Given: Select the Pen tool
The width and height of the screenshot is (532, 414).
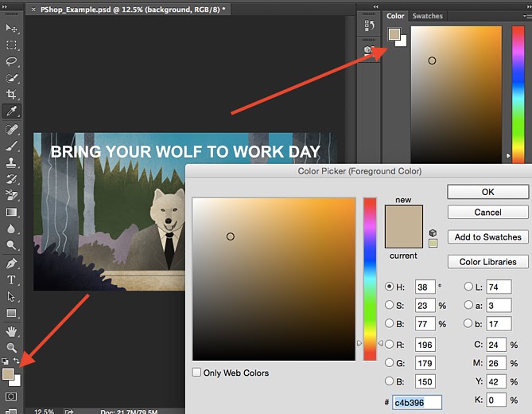Looking at the screenshot, I should point(11,264).
